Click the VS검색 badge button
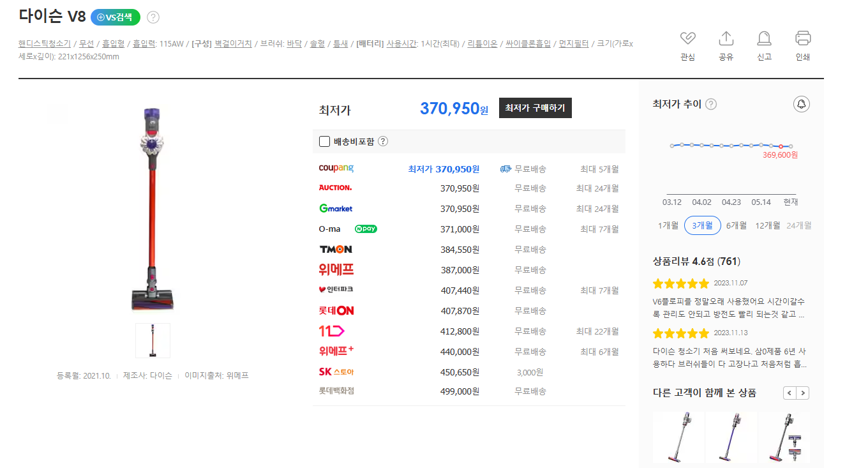 [116, 17]
